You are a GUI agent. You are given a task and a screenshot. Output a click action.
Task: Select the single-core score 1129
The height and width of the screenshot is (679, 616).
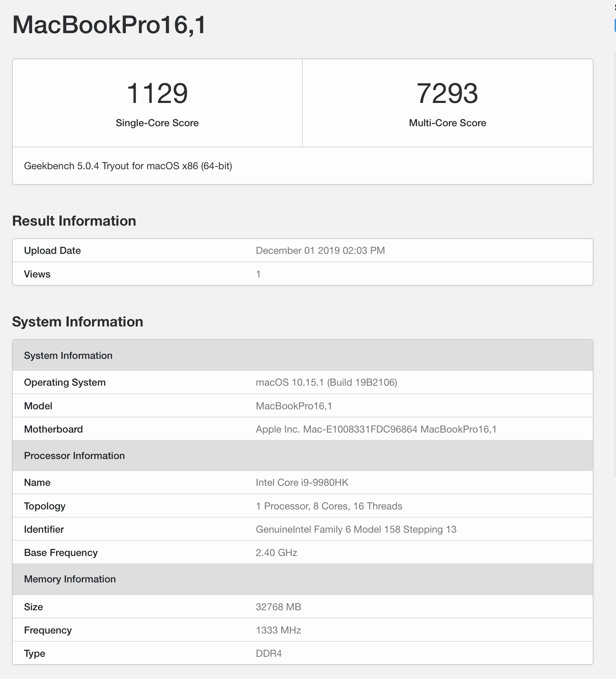(157, 93)
